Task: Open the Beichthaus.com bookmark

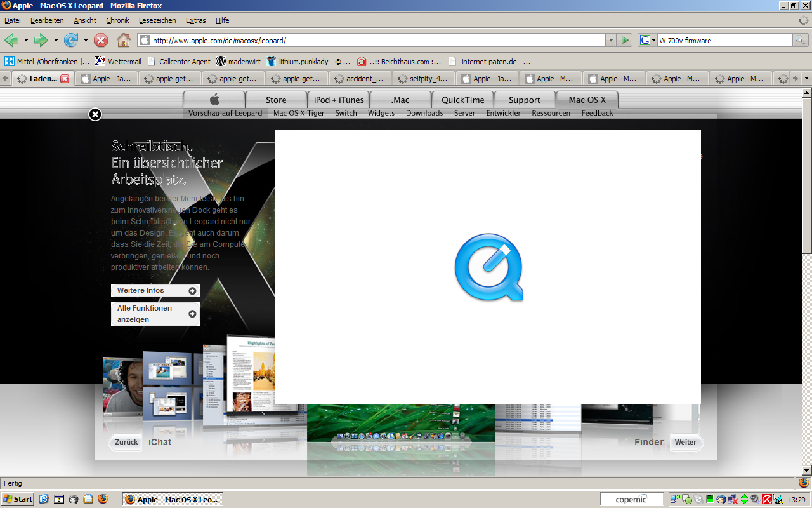Action: coord(399,62)
